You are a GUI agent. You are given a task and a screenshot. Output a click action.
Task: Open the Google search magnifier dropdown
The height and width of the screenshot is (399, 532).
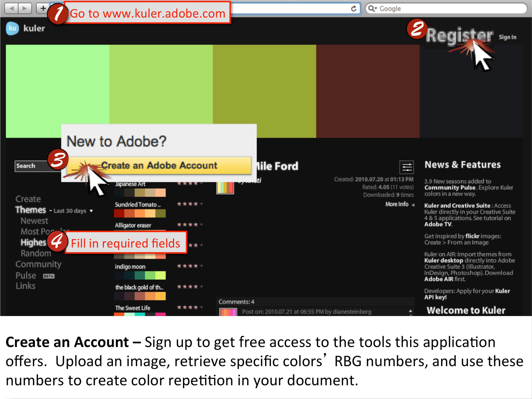coord(372,9)
